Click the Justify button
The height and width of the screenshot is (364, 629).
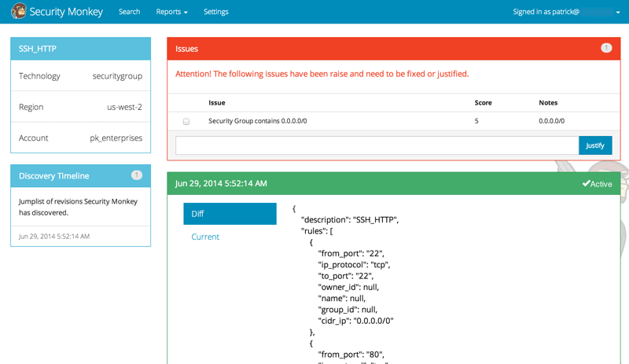[x=595, y=145]
